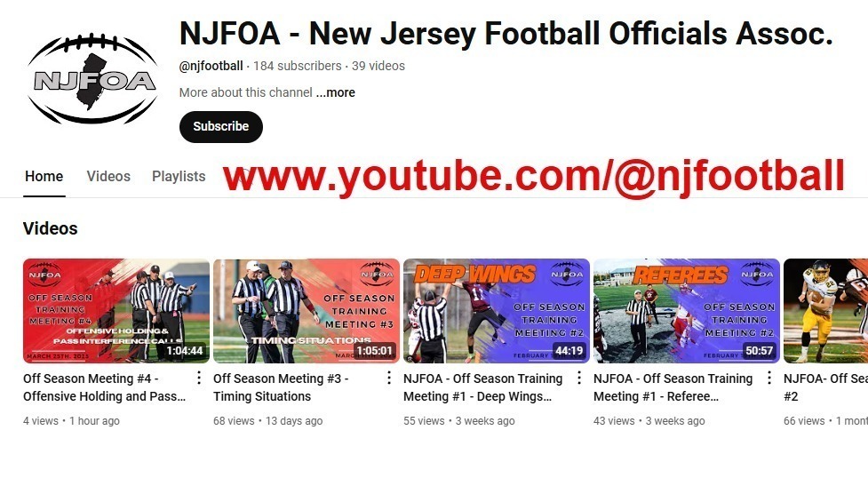Viewport: 868px width, 502px height.
Task: Select the Home tab
Action: tap(44, 177)
